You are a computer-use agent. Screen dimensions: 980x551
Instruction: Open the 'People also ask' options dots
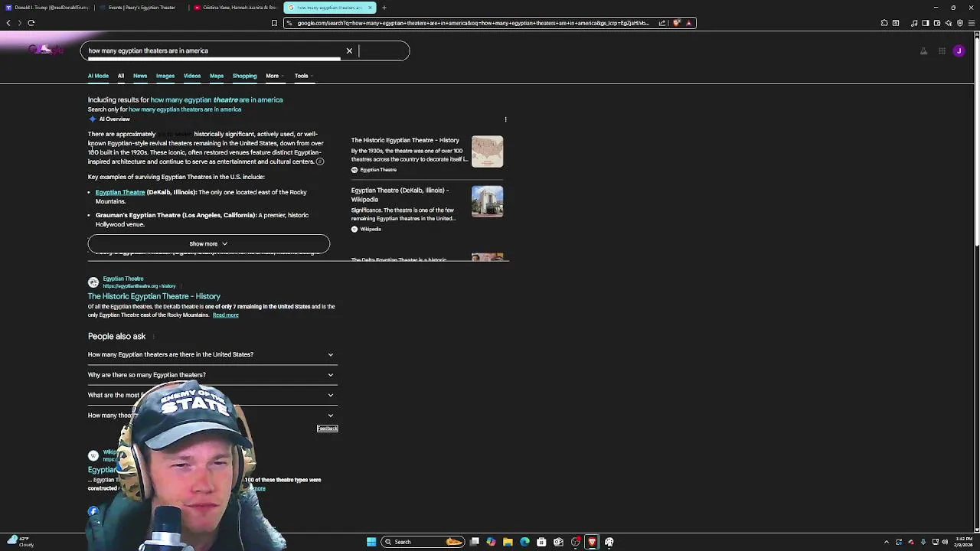click(154, 337)
